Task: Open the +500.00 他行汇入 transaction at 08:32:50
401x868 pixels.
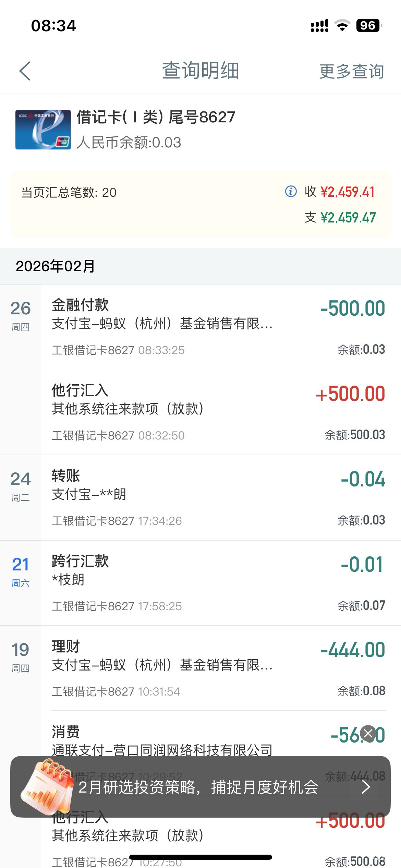Action: tap(218, 412)
